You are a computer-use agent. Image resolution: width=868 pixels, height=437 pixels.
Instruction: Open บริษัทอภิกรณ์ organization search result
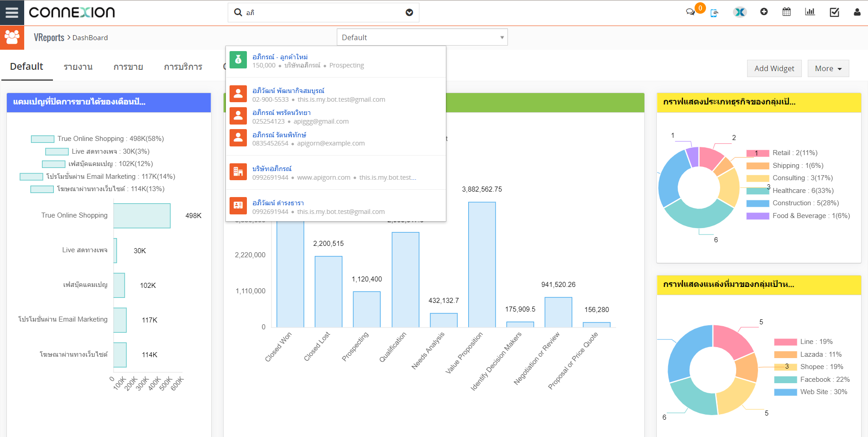tap(272, 169)
